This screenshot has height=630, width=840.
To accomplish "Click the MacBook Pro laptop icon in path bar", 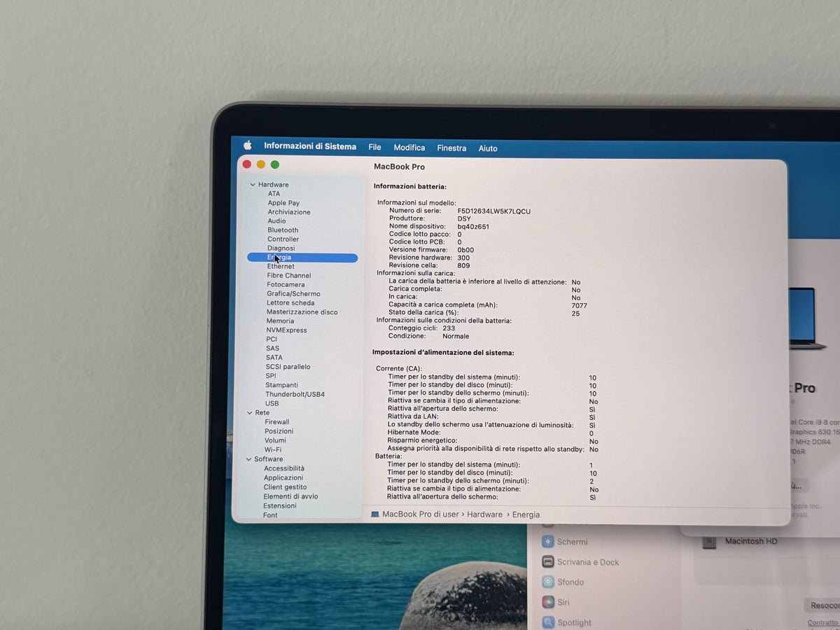I will click(x=375, y=514).
